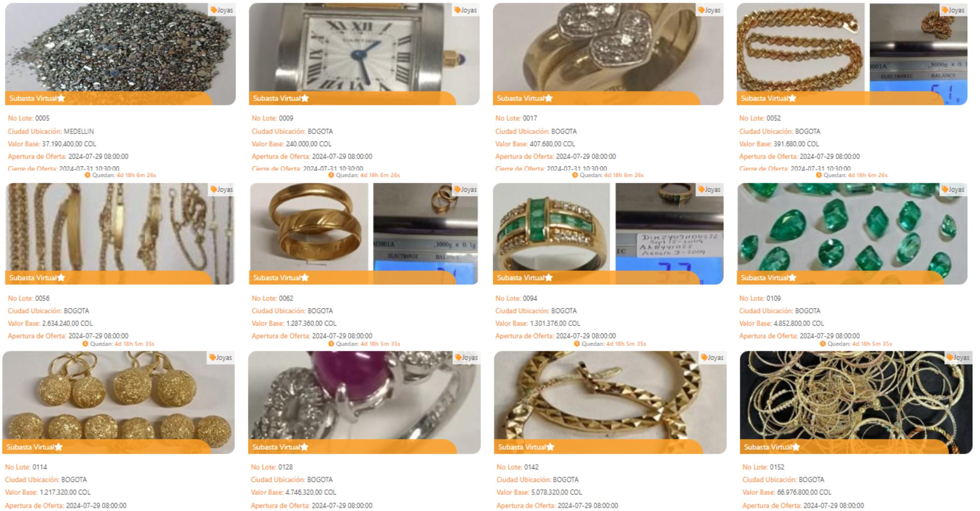This screenshot has height=511, width=980.
Task: Open the silver flakes photo of lot 0005
Action: click(x=120, y=47)
